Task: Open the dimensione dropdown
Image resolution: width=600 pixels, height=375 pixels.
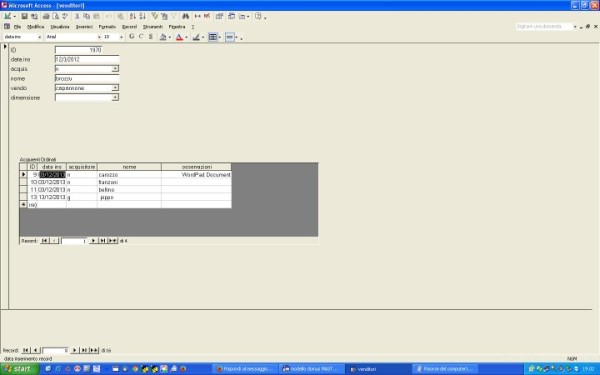Action: click(x=115, y=98)
